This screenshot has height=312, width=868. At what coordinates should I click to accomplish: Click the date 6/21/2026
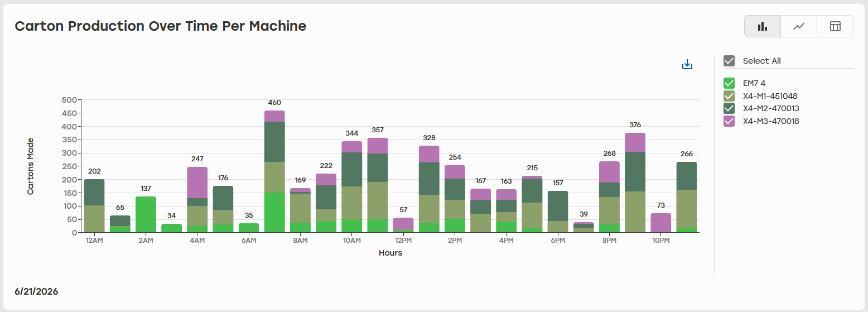(x=36, y=291)
